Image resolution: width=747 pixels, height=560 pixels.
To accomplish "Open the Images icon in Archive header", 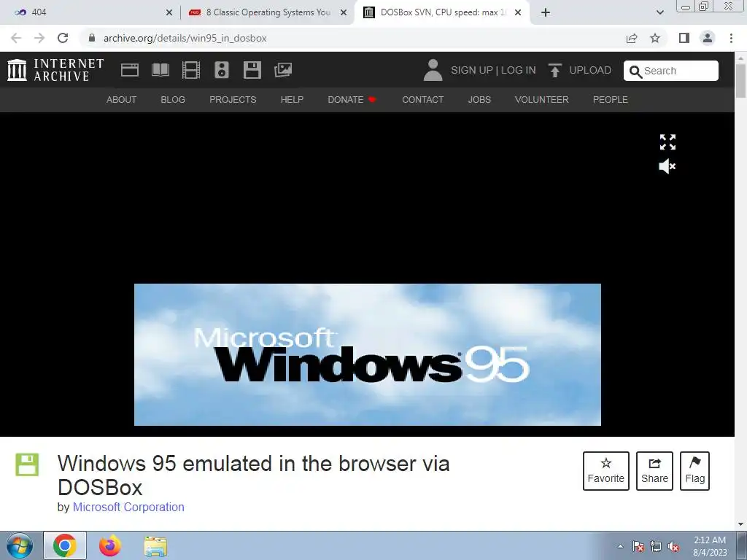I will (283, 70).
